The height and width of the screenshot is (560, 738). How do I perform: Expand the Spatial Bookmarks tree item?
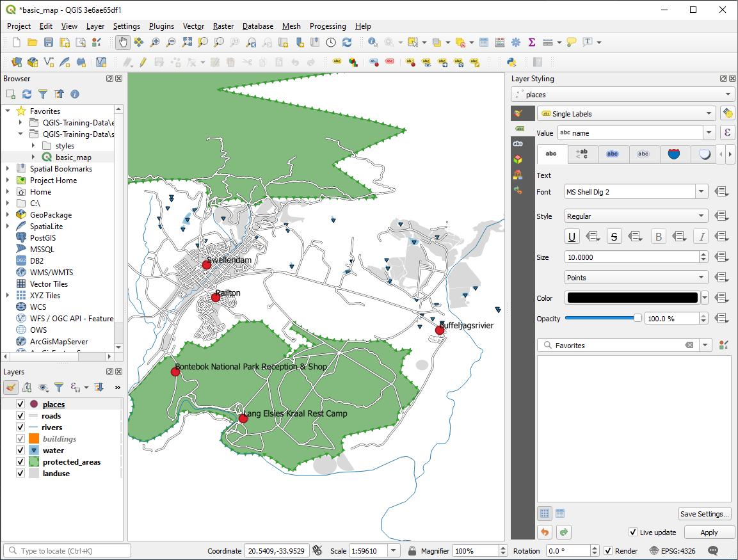(x=8, y=169)
